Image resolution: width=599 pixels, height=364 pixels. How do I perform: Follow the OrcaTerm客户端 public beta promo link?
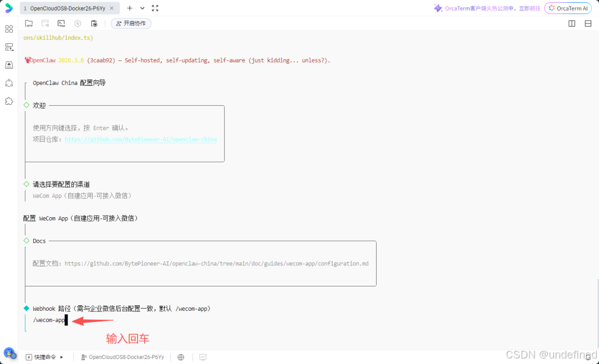[x=488, y=8]
